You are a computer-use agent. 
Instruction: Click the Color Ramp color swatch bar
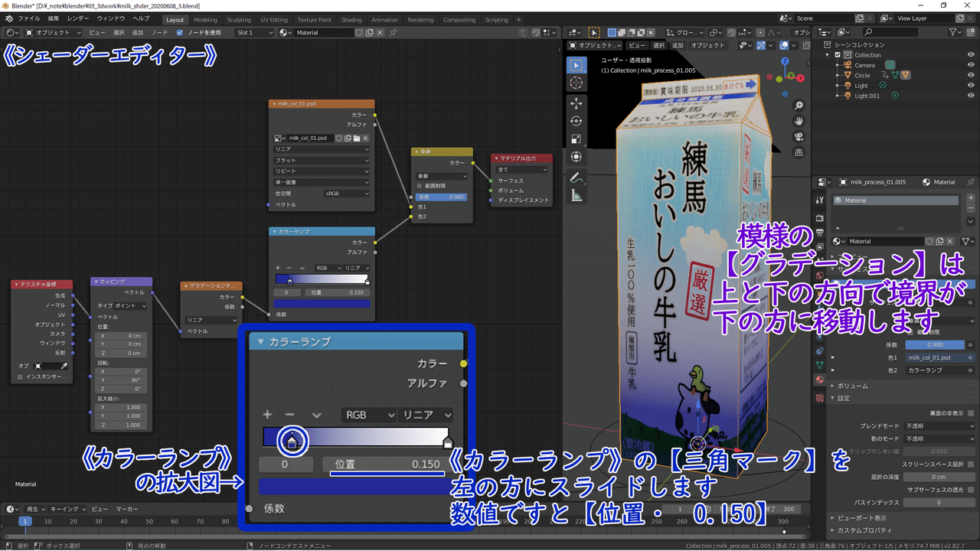(322, 303)
